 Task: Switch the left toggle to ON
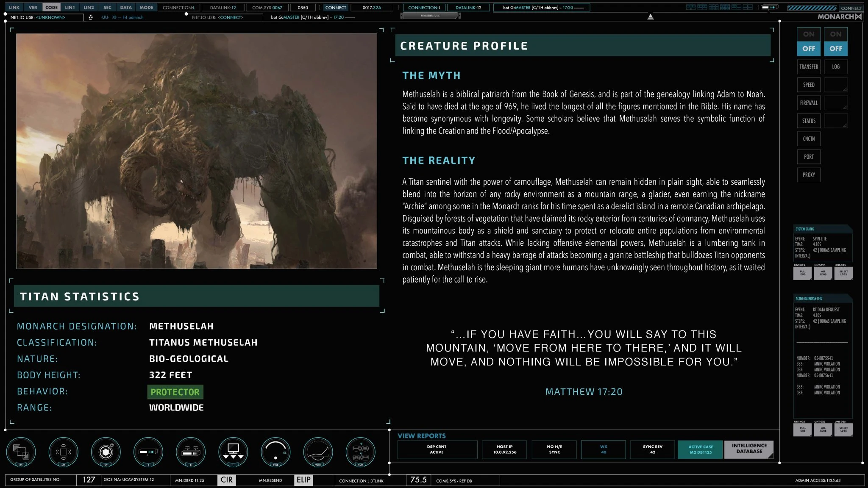pos(809,34)
